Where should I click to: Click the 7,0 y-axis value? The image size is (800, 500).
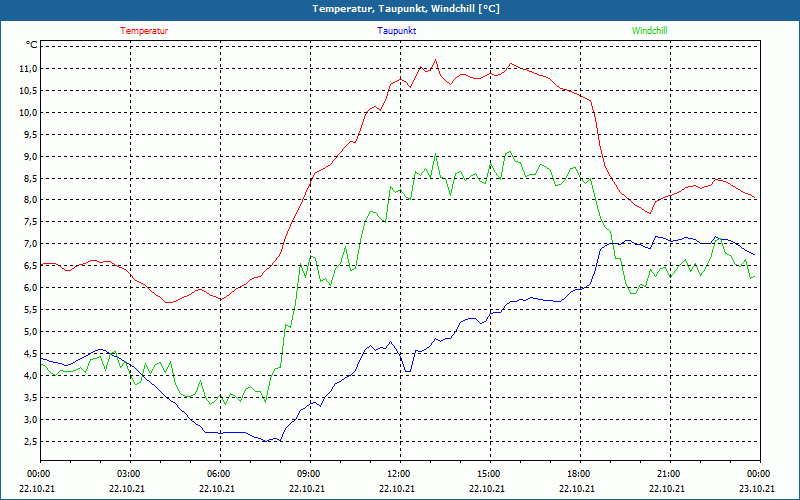30,244
